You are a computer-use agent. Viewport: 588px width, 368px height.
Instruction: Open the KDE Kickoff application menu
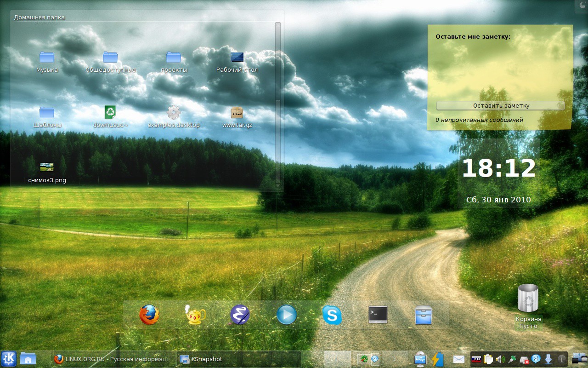pyautogui.click(x=9, y=359)
